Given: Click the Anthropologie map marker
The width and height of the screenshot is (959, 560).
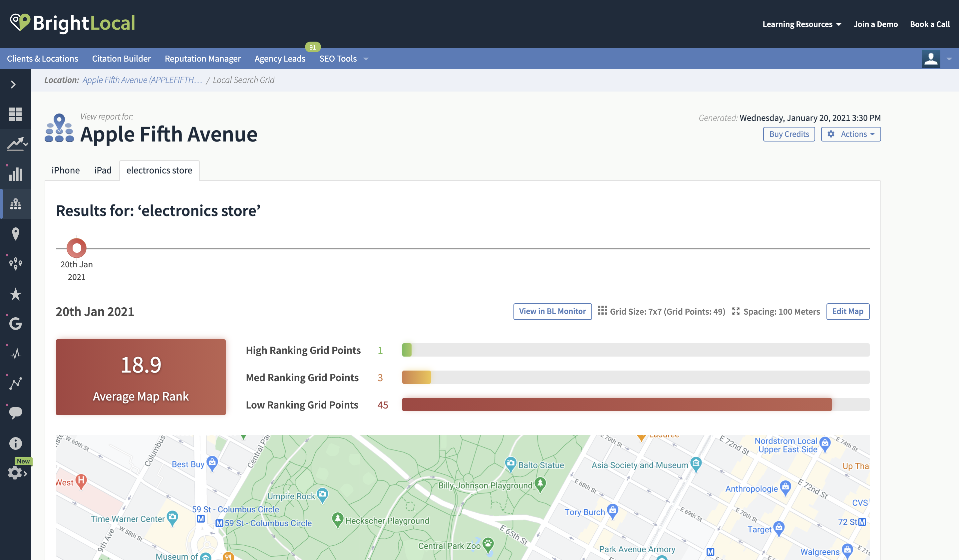Looking at the screenshot, I should point(786,488).
